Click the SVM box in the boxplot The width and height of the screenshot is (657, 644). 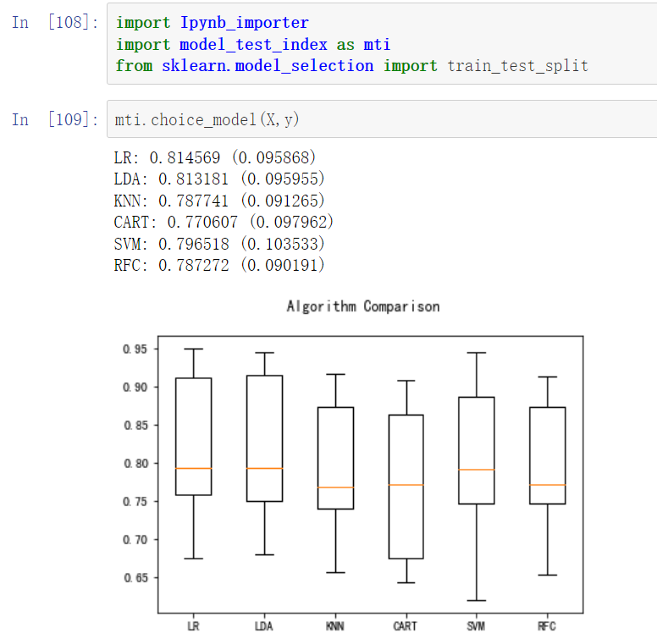pos(477,450)
